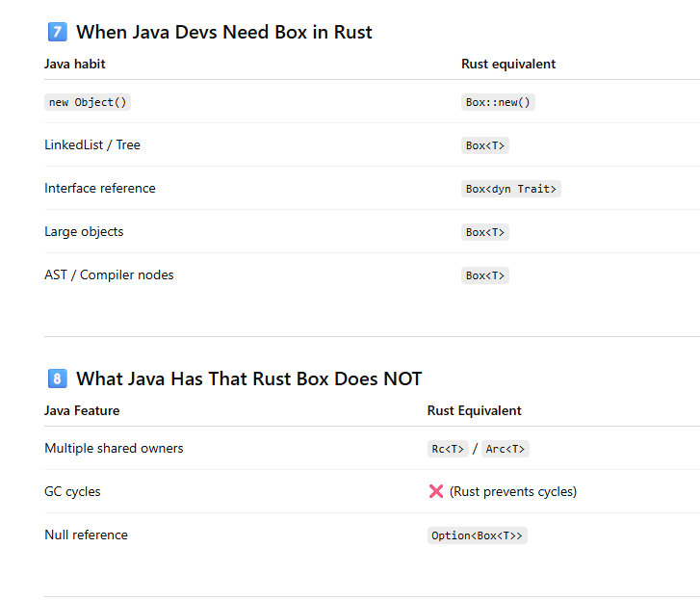Click the 'Interface reference' table cell
The image size is (700, 600).
(99, 188)
